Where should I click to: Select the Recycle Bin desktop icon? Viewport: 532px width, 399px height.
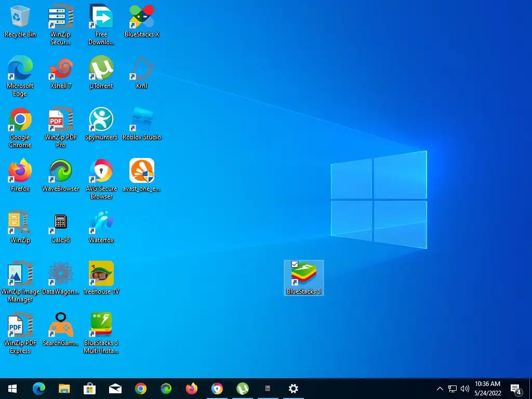(20, 20)
